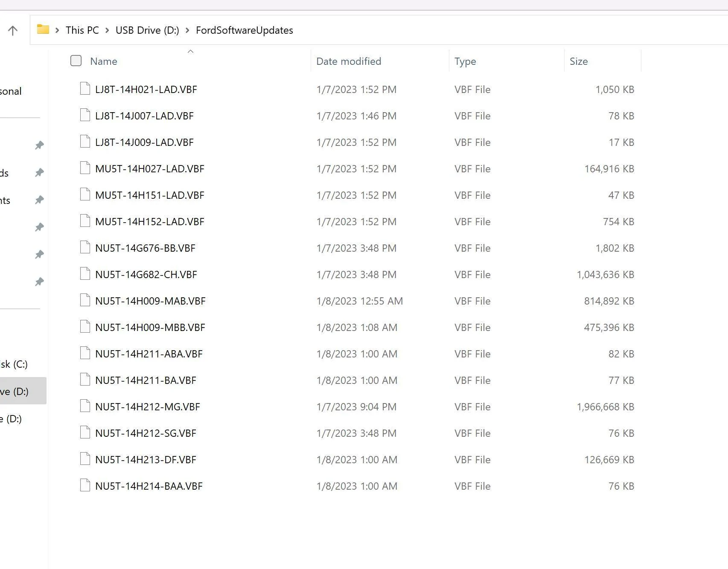Click file icon of NU5T-14G682-CH.VBF
The width and height of the screenshot is (728, 569).
click(85, 274)
